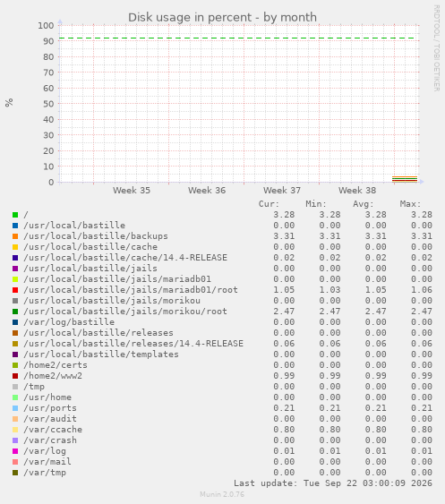Click the legend label /home2/www2

(53, 376)
